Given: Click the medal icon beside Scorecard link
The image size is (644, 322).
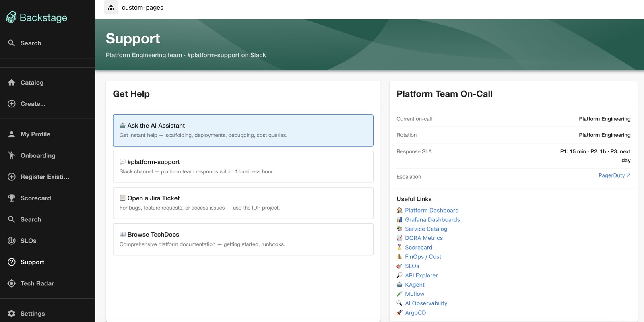Looking at the screenshot, I should [399, 247].
